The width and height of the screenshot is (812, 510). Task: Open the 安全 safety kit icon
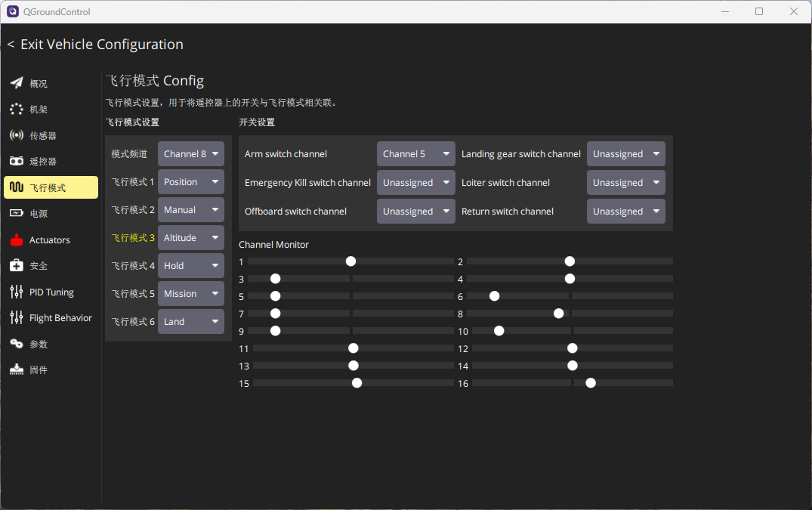tap(17, 266)
